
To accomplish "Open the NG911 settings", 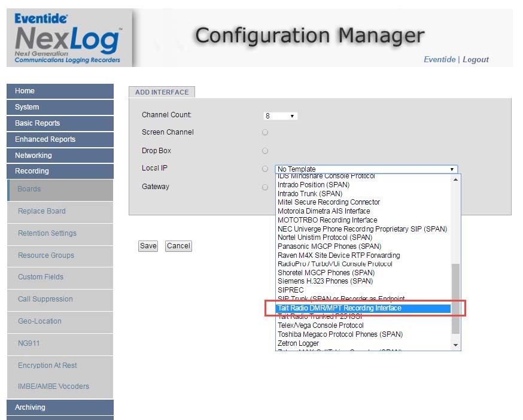I will [60, 344].
